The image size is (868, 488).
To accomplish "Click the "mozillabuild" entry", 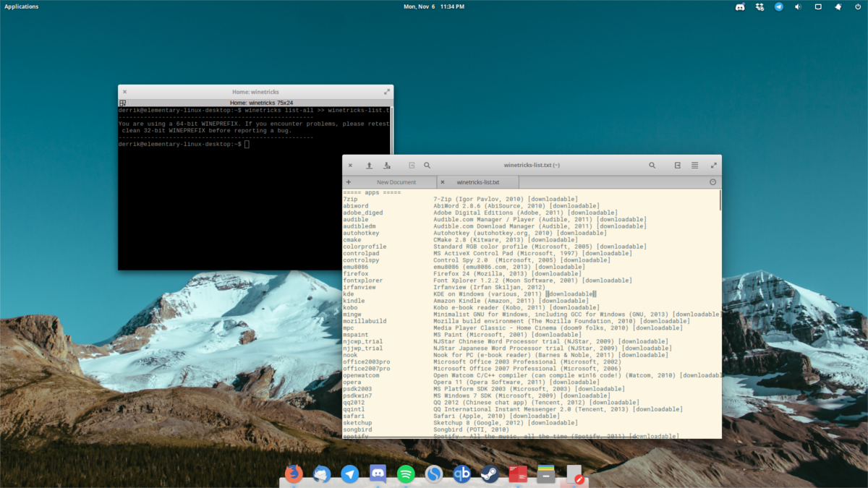I will point(365,321).
